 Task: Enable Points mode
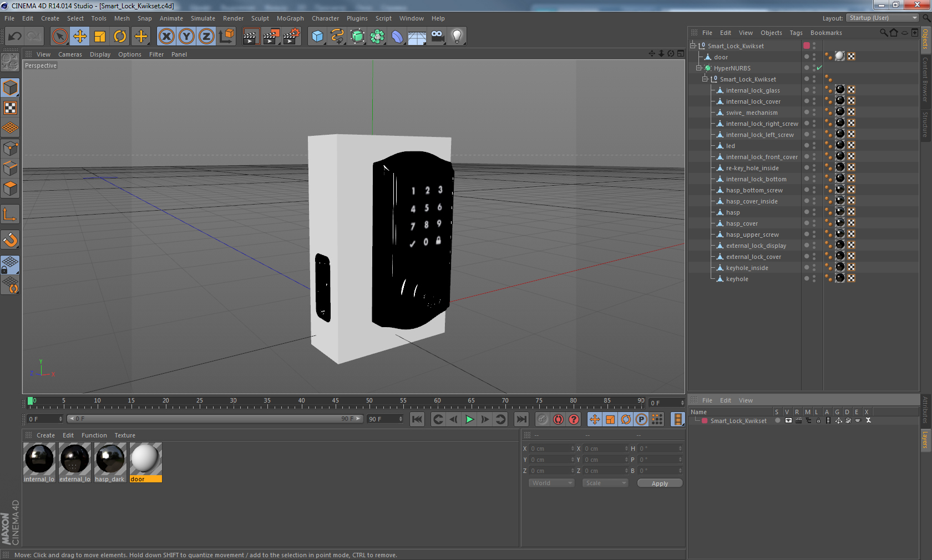pyautogui.click(x=11, y=148)
